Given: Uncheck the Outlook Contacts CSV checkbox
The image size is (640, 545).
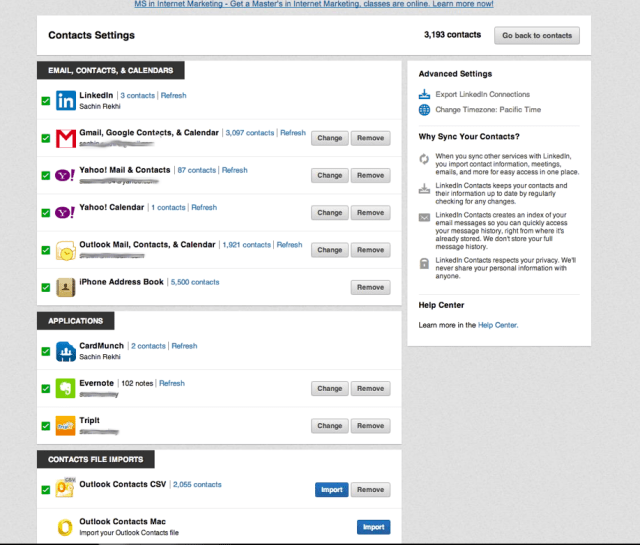Looking at the screenshot, I should coord(46,490).
